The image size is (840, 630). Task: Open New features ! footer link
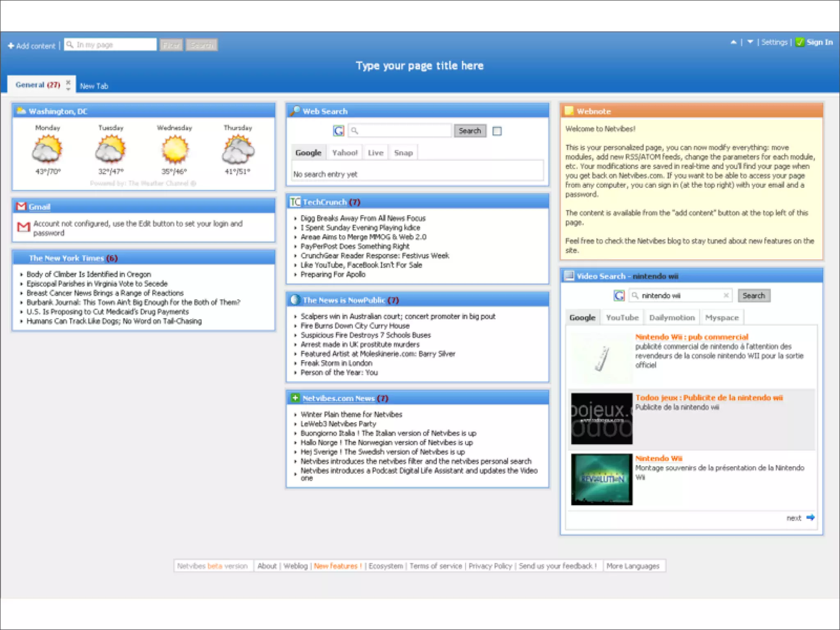pos(338,566)
